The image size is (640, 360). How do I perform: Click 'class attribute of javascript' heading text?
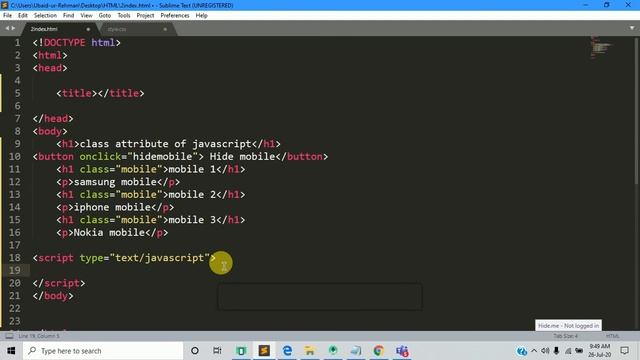(165, 144)
